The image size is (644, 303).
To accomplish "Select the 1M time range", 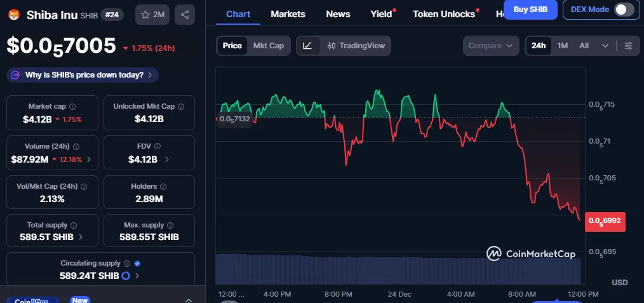I will pyautogui.click(x=562, y=46).
